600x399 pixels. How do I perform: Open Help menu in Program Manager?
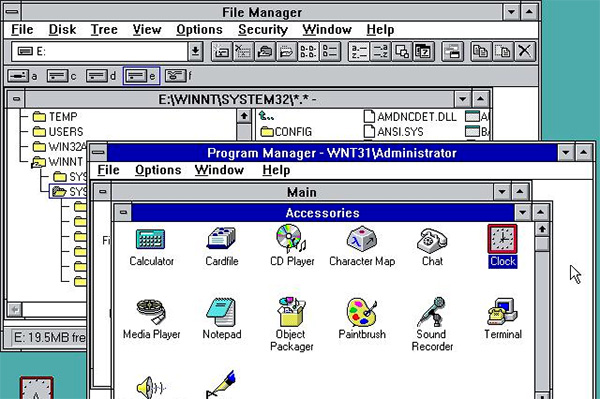point(276,170)
